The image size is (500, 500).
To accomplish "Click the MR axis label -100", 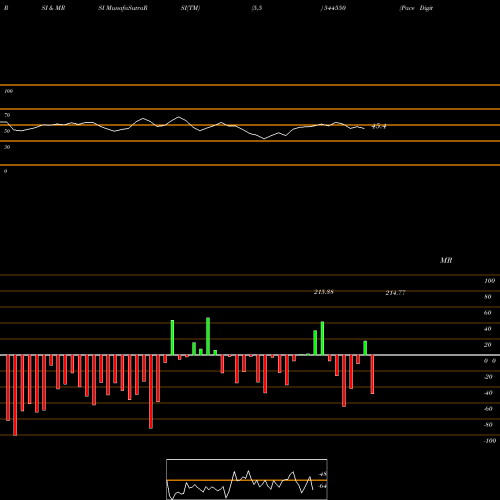I will [x=490, y=441].
